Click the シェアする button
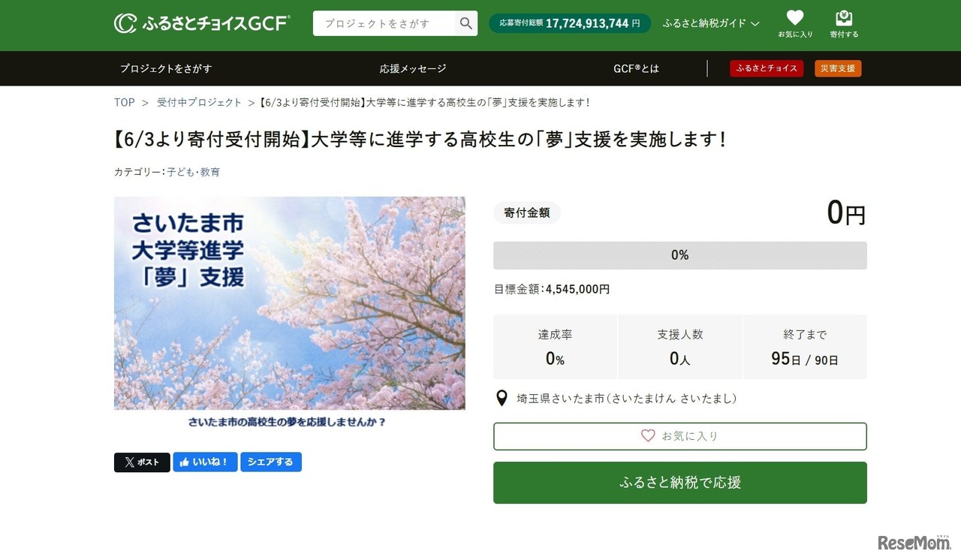The image size is (961, 560). (271, 462)
